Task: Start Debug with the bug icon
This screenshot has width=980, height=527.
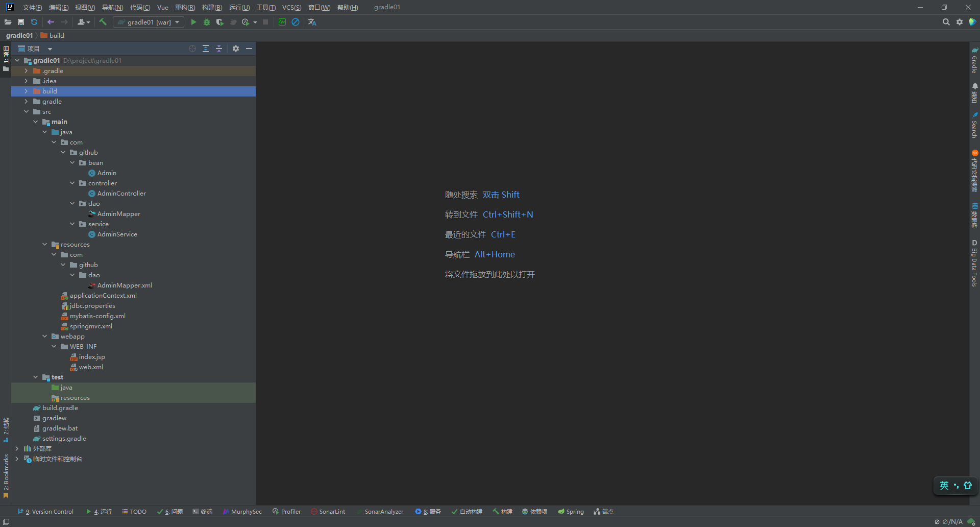Action: point(207,22)
